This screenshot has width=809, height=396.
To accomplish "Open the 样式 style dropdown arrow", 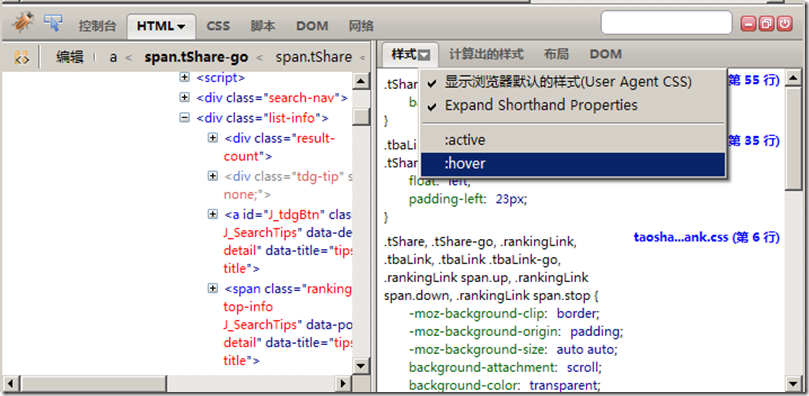I will coord(424,55).
